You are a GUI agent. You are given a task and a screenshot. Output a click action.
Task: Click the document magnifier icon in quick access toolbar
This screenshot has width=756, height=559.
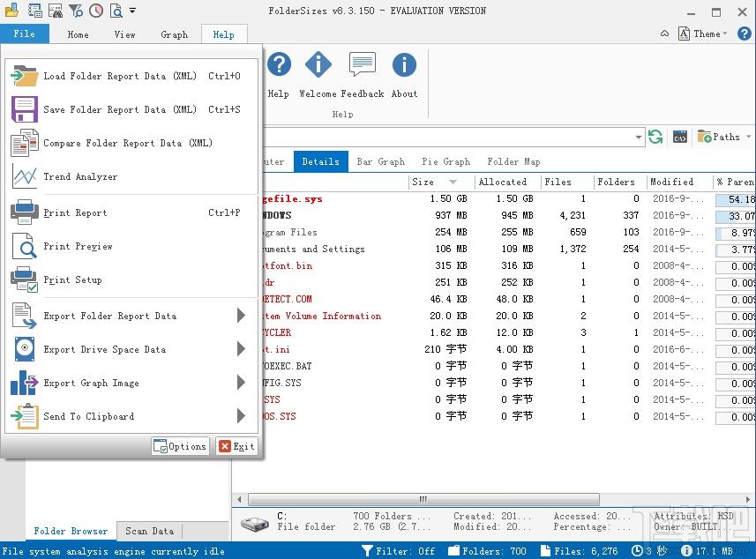click(x=116, y=10)
